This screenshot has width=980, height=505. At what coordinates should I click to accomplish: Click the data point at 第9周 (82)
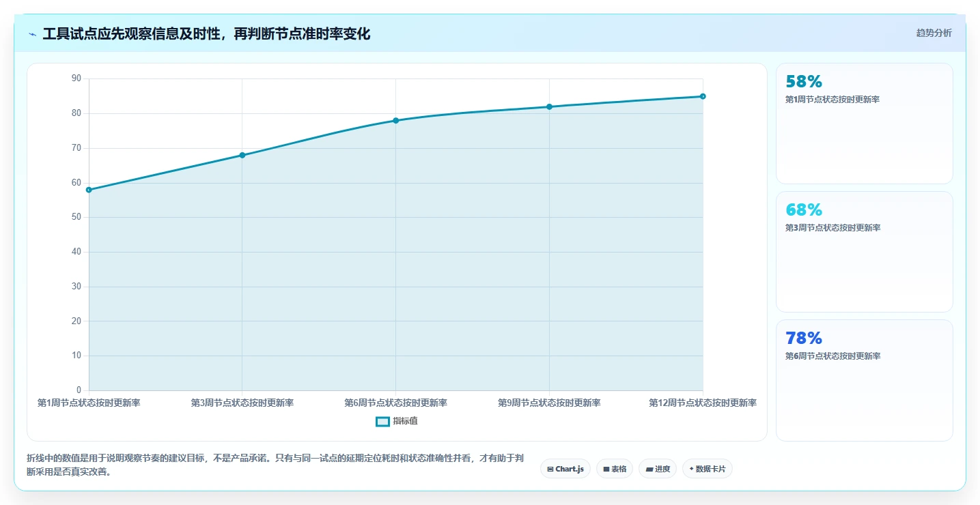click(x=549, y=106)
